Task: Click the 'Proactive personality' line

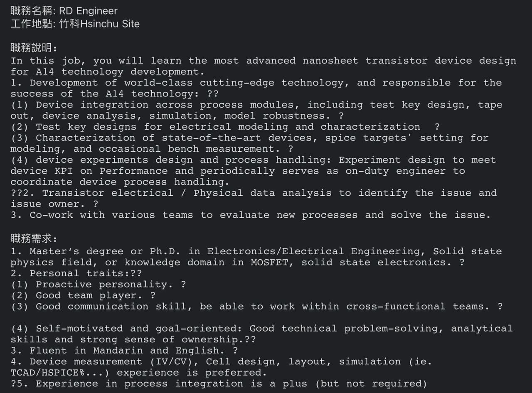Action: tap(104, 285)
